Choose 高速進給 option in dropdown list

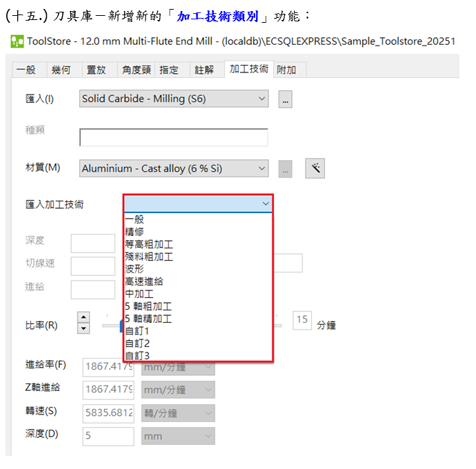[x=143, y=281]
